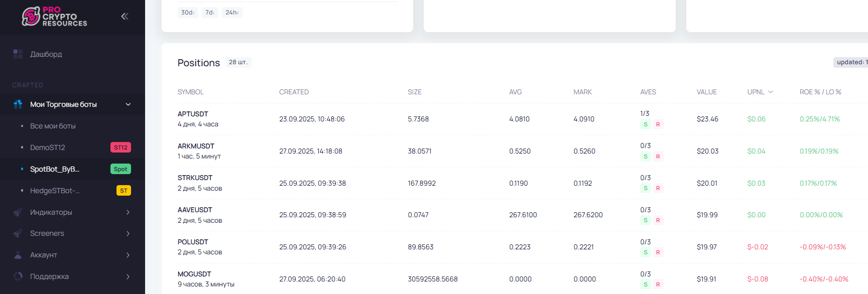Click the ST12 badge next to DemoST12
The width and height of the screenshot is (868, 294).
click(x=120, y=148)
